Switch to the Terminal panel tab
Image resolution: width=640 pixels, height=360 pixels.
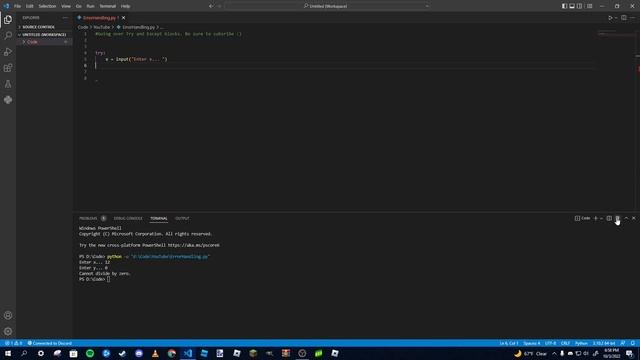(x=159, y=218)
